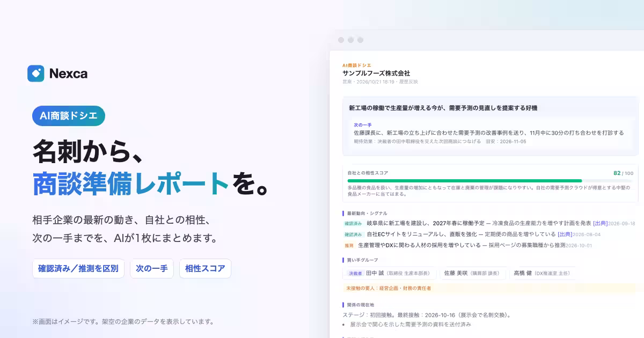Click the 自社ECサイトをリニューアルし signal text
644x338 pixels.
click(x=461, y=234)
